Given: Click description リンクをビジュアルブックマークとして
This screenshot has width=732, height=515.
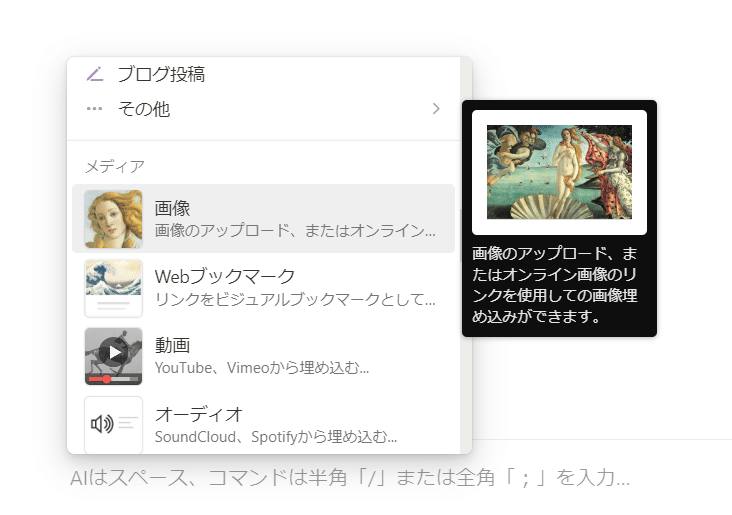Looking at the screenshot, I should 295,299.
